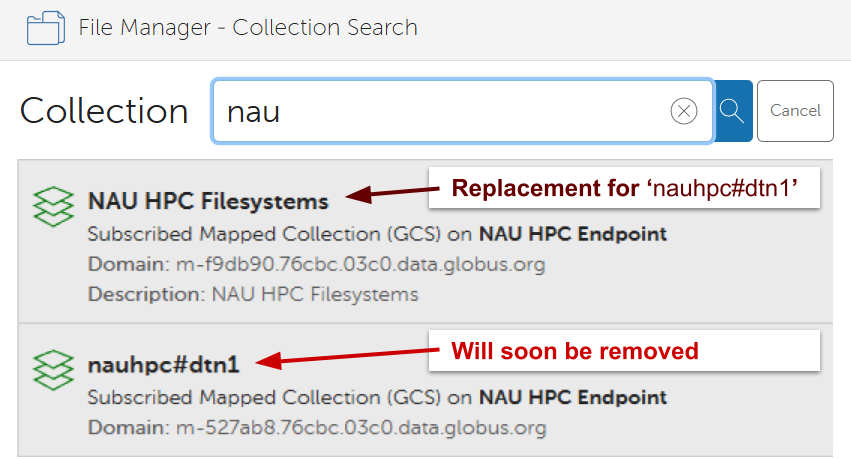Image resolution: width=851 pixels, height=459 pixels.
Task: Click Subscribed Mapped Collection text under nauhpc#dtn1
Action: tap(267, 397)
